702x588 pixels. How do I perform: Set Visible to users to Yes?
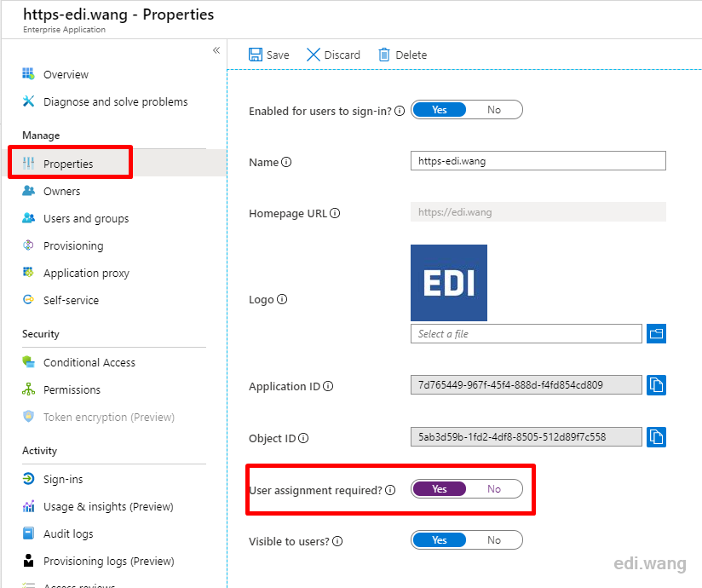(x=440, y=539)
